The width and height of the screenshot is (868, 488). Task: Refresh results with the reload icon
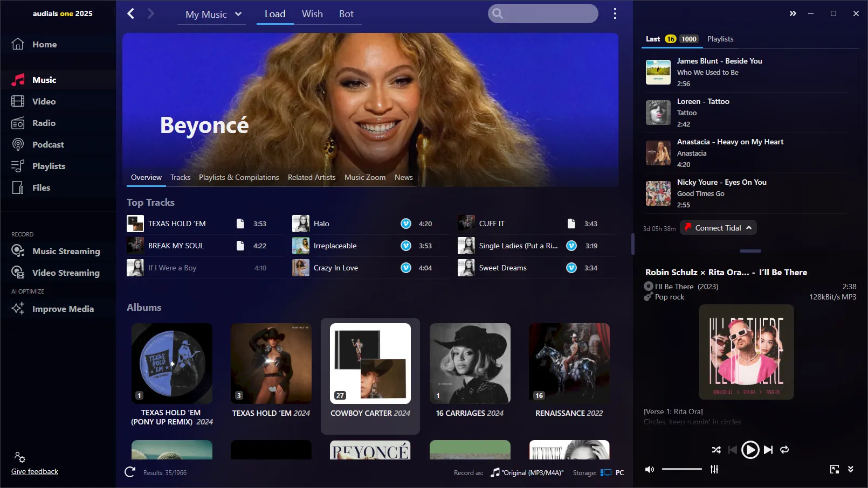130,472
